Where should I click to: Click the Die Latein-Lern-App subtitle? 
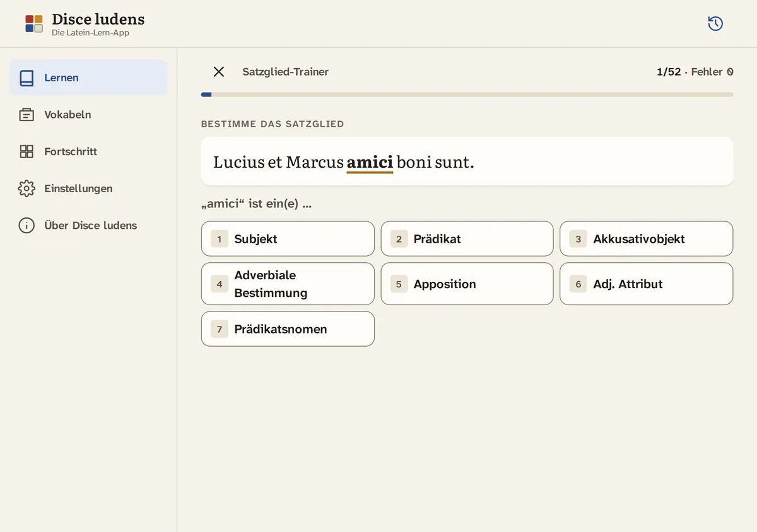(90, 33)
